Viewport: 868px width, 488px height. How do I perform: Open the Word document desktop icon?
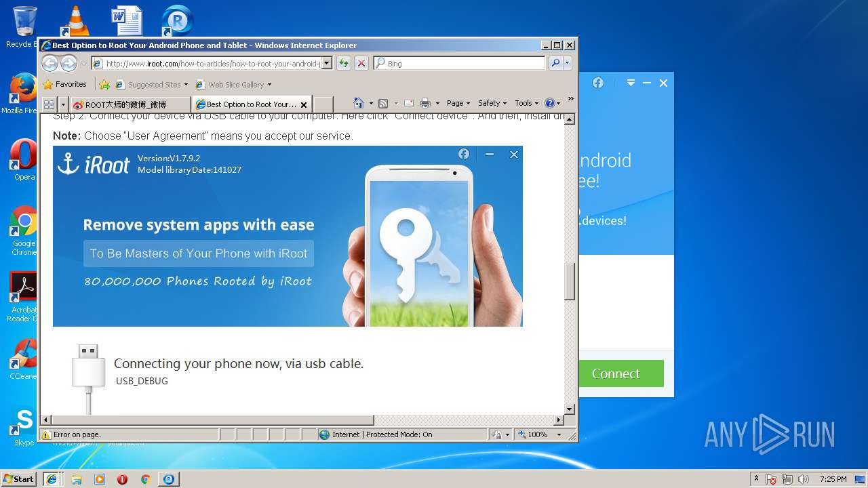(126, 20)
